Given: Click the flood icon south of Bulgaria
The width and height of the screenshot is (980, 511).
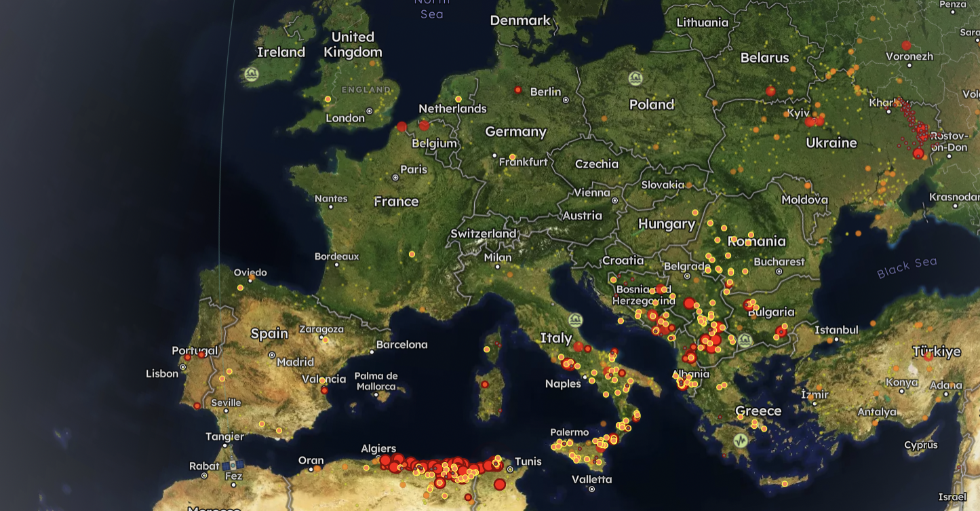Looking at the screenshot, I should (745, 341).
